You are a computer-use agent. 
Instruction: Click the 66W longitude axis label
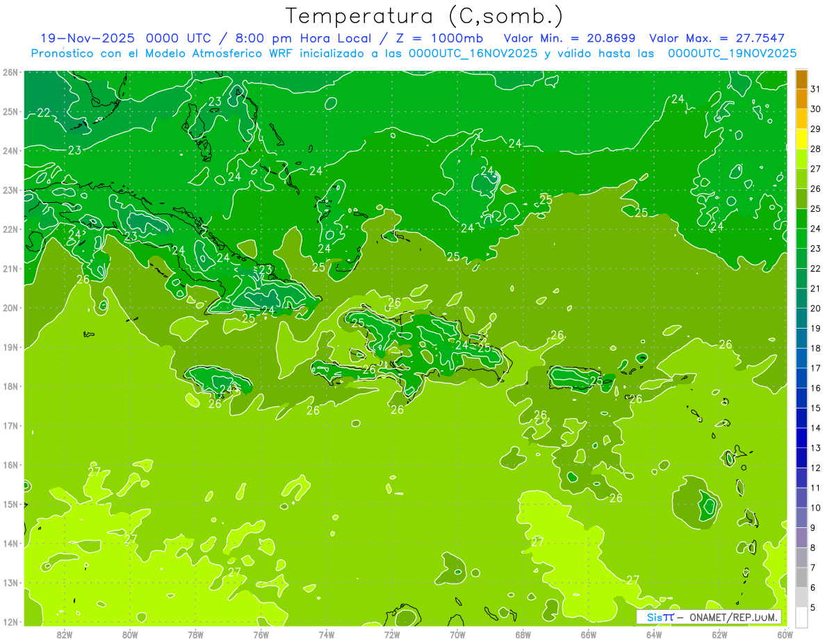point(588,635)
